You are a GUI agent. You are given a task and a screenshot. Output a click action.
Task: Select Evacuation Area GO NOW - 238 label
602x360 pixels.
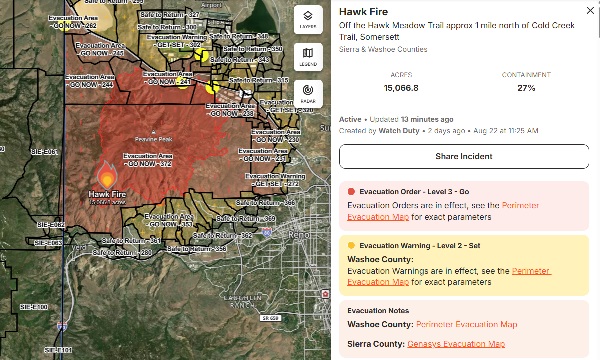(230, 109)
